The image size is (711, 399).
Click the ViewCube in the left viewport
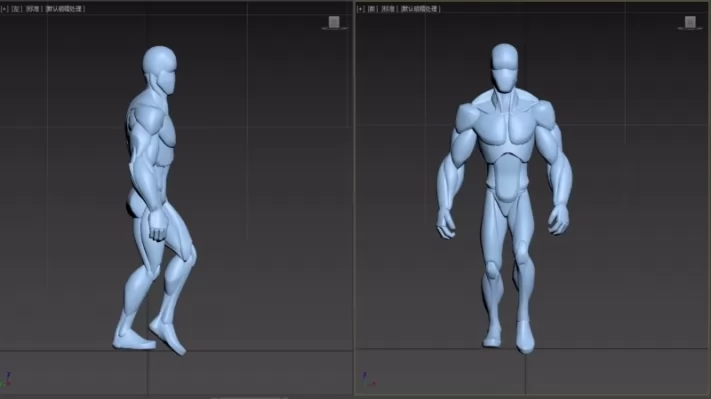tap(334, 22)
